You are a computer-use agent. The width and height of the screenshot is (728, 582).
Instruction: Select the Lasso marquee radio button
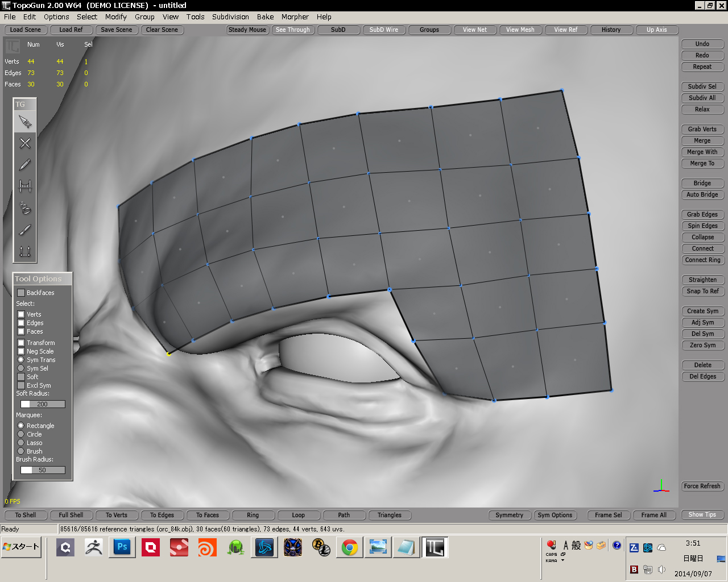pos(21,443)
